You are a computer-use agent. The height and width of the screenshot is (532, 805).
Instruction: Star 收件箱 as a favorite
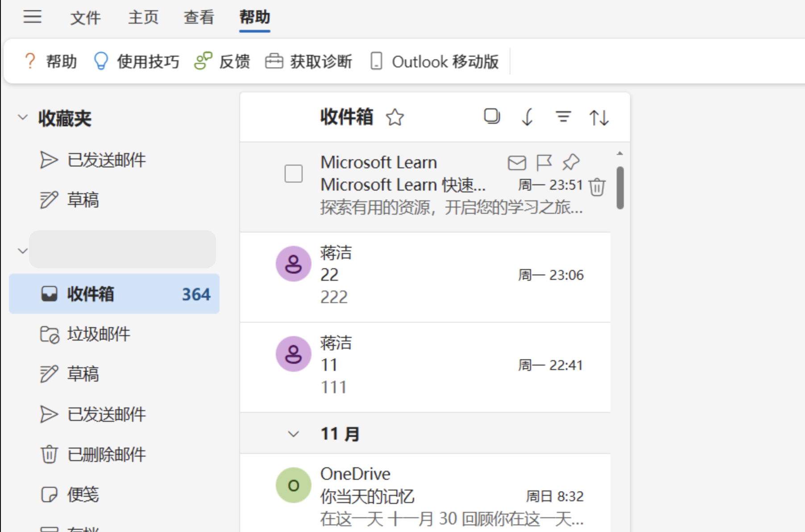394,118
